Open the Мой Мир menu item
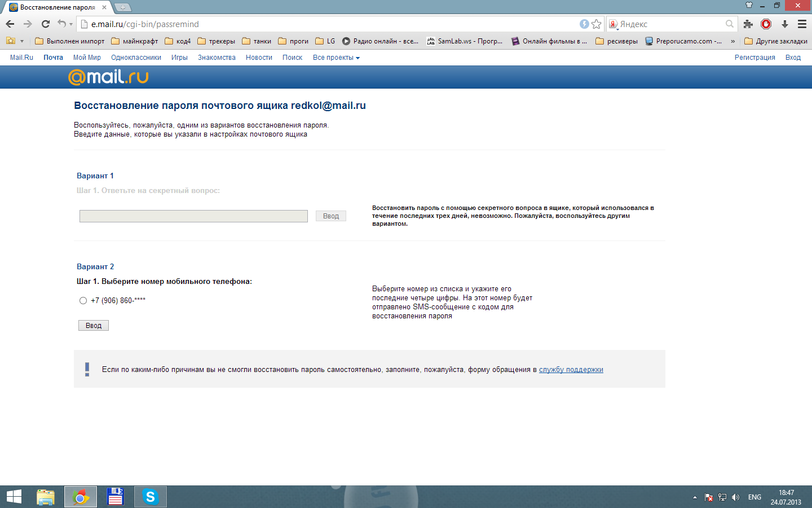 coord(87,58)
